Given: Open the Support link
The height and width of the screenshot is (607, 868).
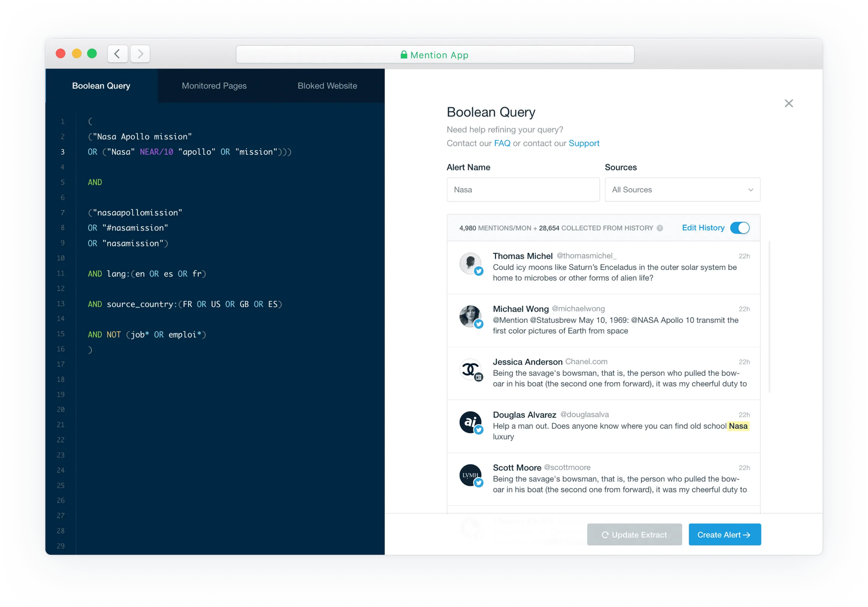Looking at the screenshot, I should (584, 143).
